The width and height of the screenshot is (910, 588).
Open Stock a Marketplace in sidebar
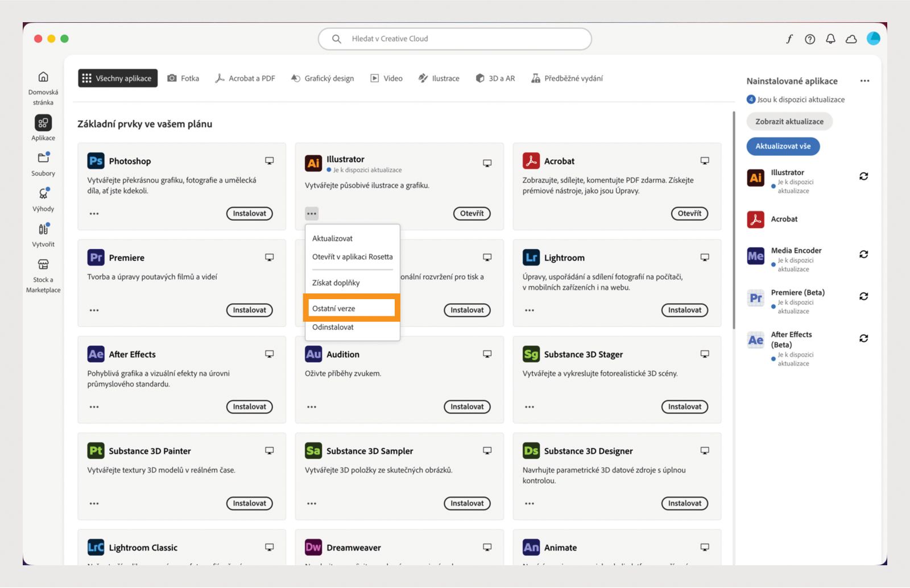click(x=43, y=276)
